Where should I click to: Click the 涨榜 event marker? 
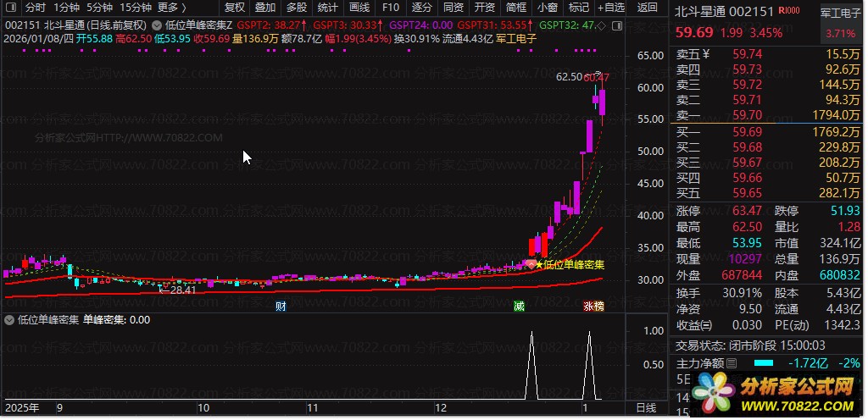coord(593,307)
